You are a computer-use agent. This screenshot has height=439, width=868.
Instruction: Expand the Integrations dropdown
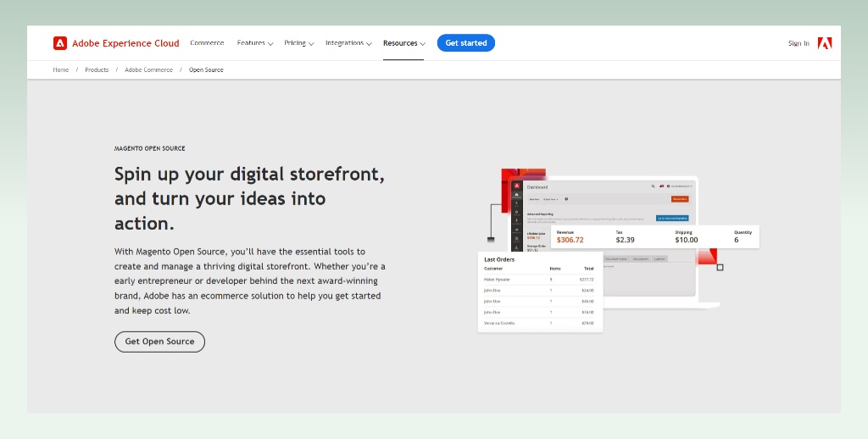click(348, 43)
